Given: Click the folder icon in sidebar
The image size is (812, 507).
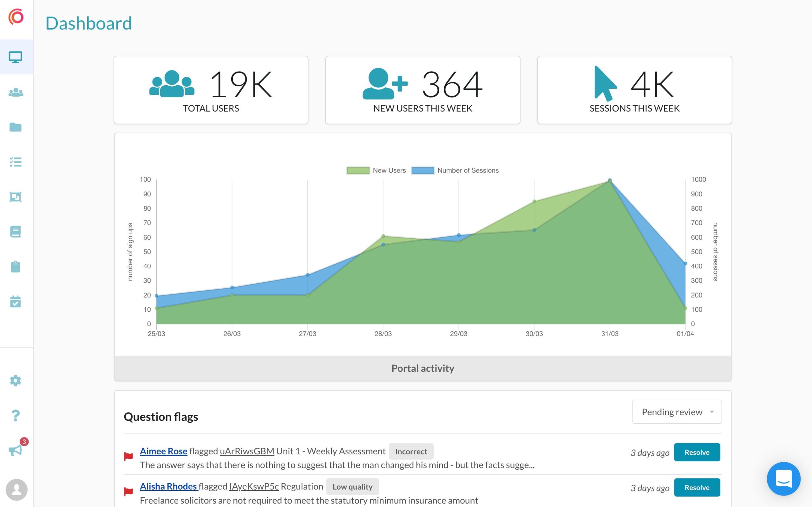Looking at the screenshot, I should (x=16, y=127).
